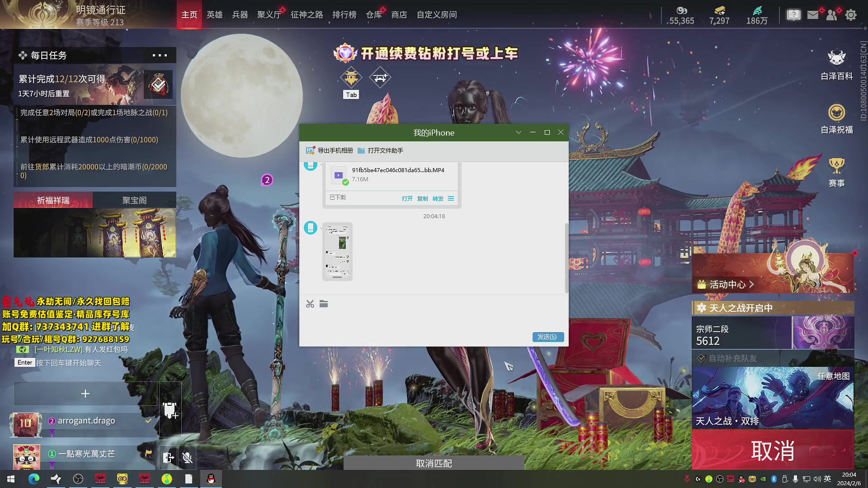Open the QQ Music taskbar icon
Image resolution: width=868 pixels, height=488 pixels.
(x=167, y=479)
